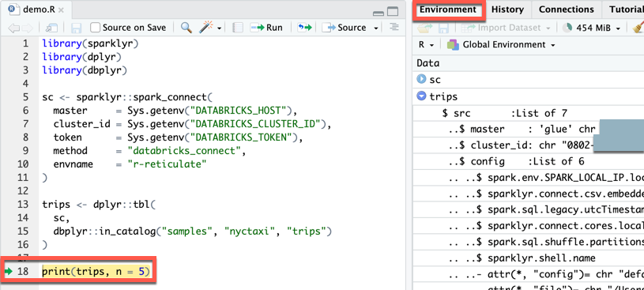Click the library(sparklyr) line
Screen dimensions: 644x290
tap(90, 43)
